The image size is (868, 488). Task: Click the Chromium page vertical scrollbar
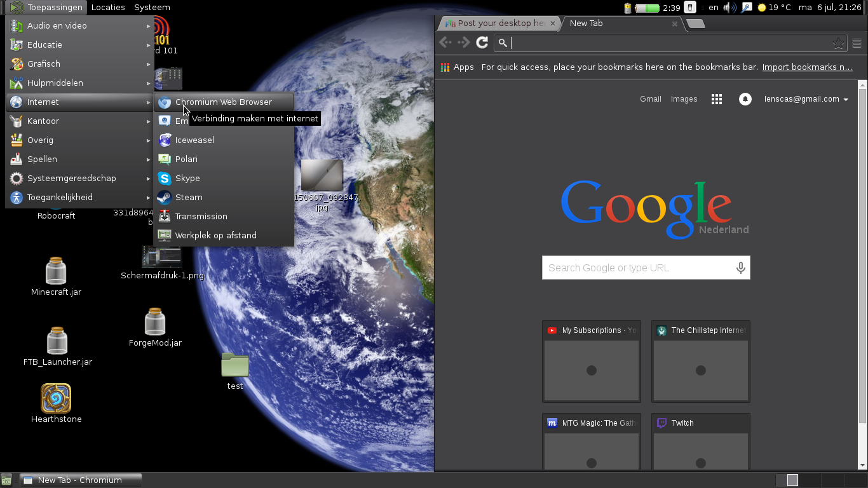pyautogui.click(x=862, y=254)
